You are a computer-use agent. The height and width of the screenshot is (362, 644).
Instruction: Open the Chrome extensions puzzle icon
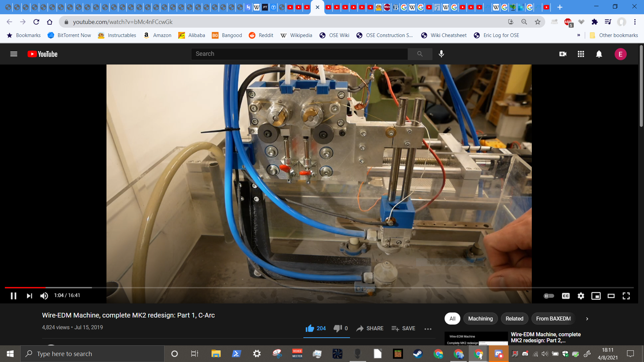click(595, 22)
